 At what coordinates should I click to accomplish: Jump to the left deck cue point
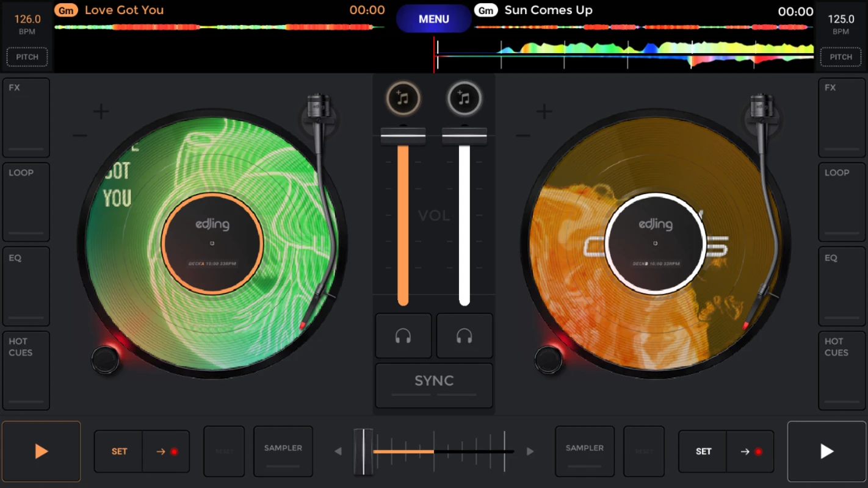[166, 451]
